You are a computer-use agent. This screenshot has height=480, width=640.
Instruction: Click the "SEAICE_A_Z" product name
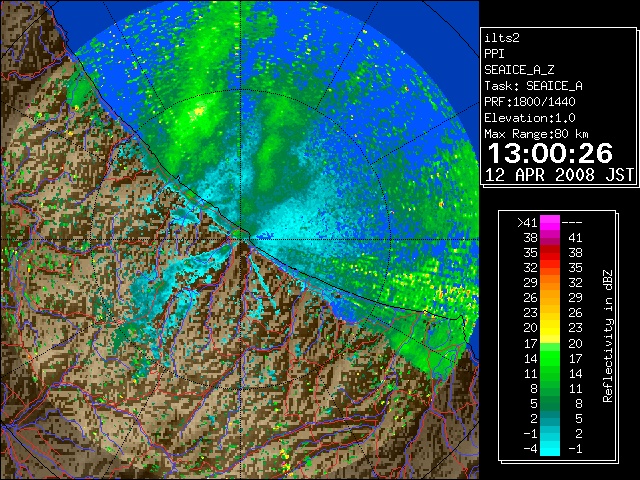519,70
